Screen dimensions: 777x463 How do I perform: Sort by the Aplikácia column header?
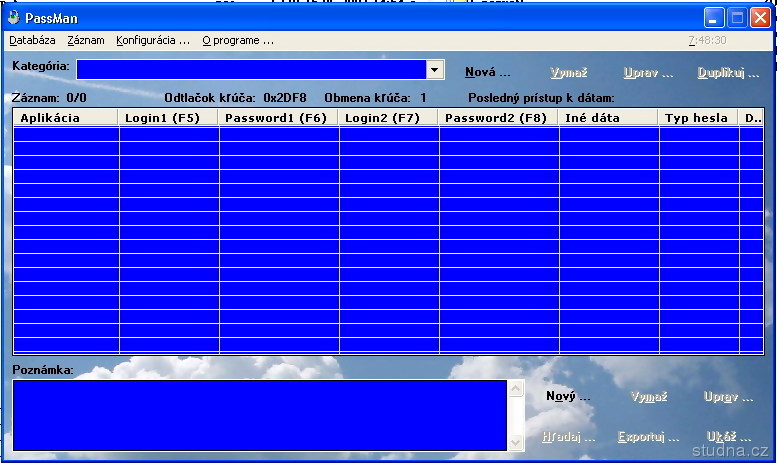point(66,118)
